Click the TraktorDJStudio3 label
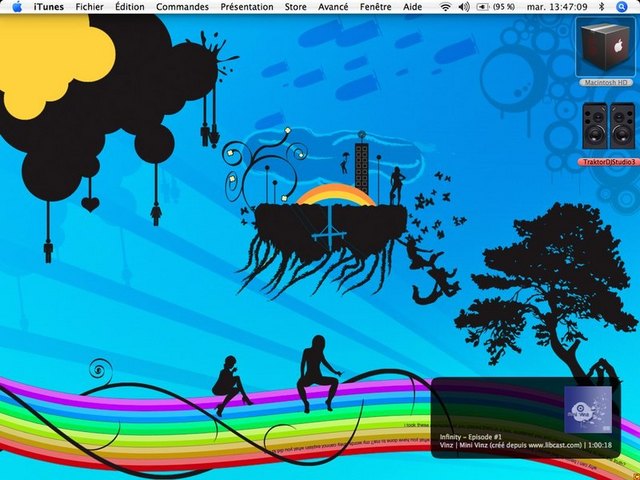The width and height of the screenshot is (640, 480). pyautogui.click(x=609, y=162)
